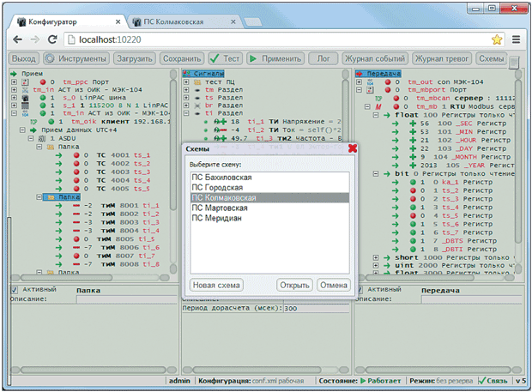Toggle the Активный checkbox for Папка
The height and width of the screenshot is (392, 532).
pyautogui.click(x=15, y=290)
